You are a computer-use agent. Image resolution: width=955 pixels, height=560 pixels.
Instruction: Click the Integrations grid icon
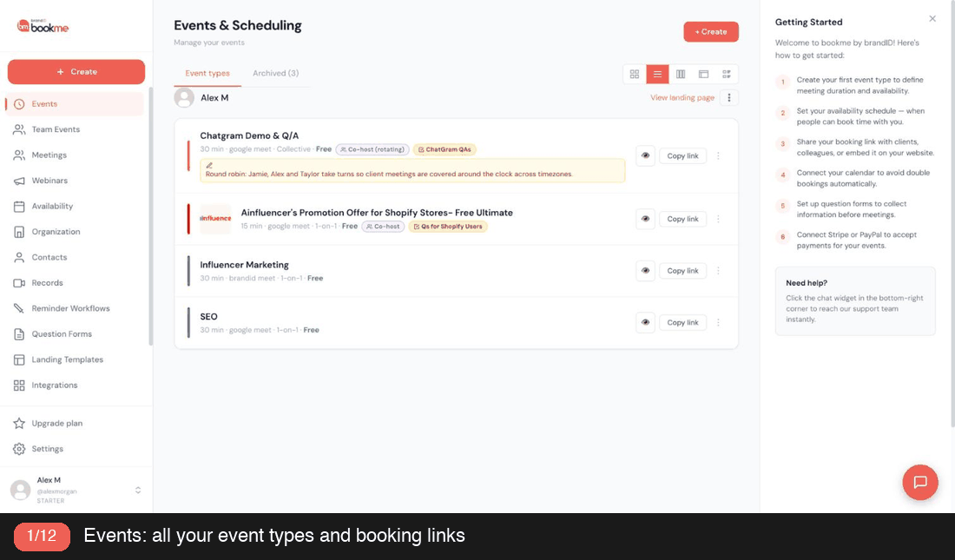[19, 385]
